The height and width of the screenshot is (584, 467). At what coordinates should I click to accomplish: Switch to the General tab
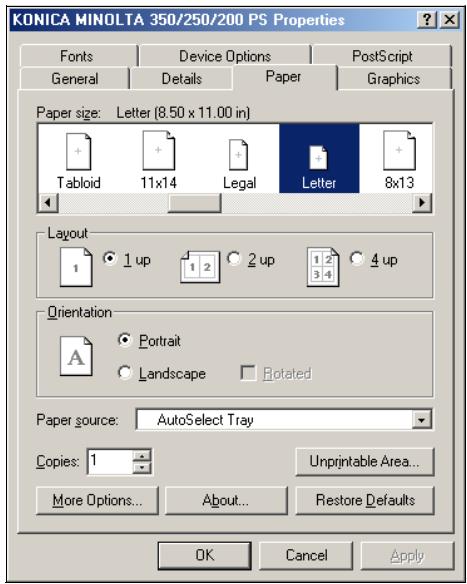click(x=75, y=79)
